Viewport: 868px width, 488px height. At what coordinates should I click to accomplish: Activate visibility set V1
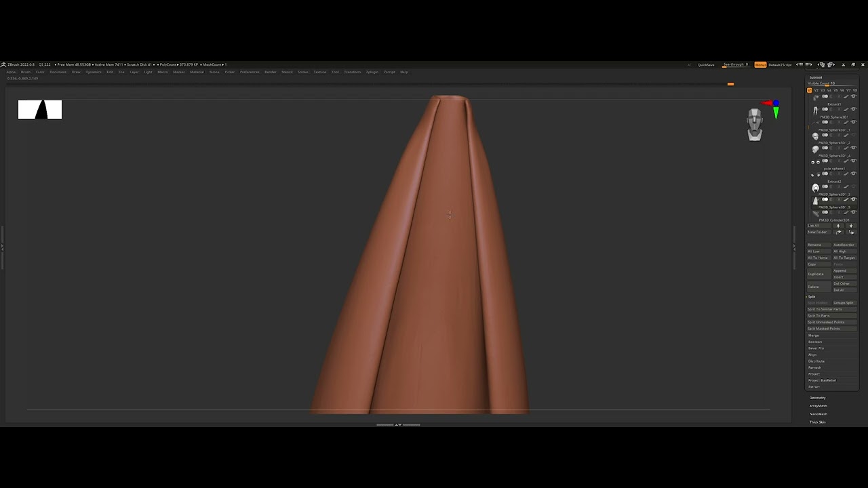[x=810, y=90]
